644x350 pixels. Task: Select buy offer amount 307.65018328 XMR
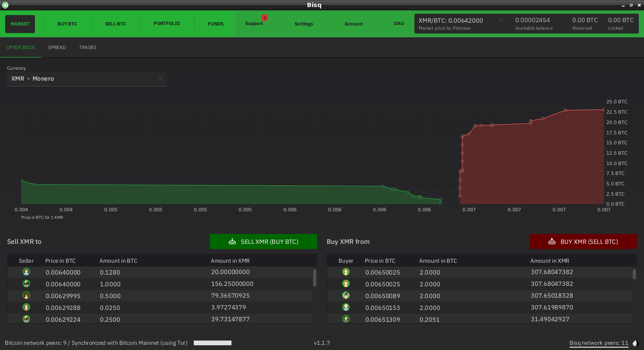tap(552, 296)
